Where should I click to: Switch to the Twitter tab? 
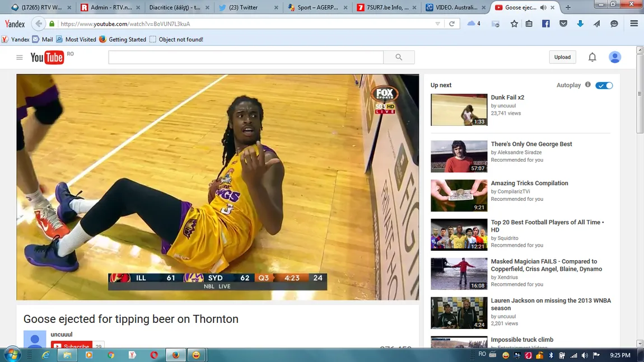pyautogui.click(x=248, y=7)
